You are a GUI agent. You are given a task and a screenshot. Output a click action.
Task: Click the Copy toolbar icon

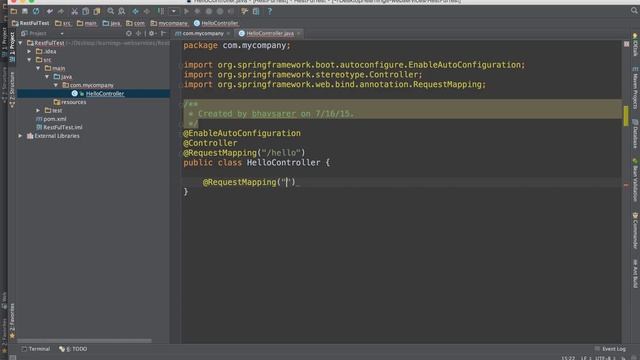click(x=86, y=11)
